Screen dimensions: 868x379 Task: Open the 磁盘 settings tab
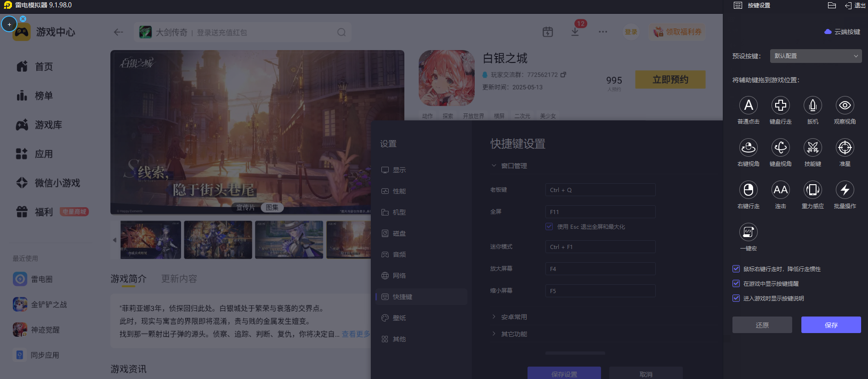tap(421, 233)
